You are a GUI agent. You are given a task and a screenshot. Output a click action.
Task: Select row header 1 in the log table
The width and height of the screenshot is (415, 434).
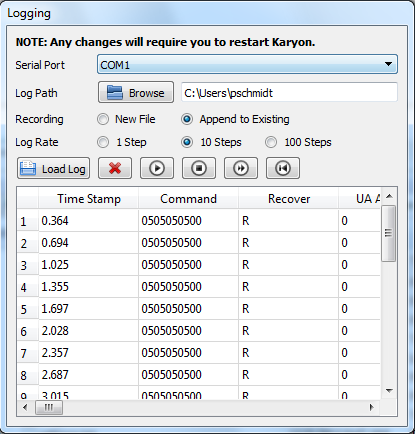28,221
